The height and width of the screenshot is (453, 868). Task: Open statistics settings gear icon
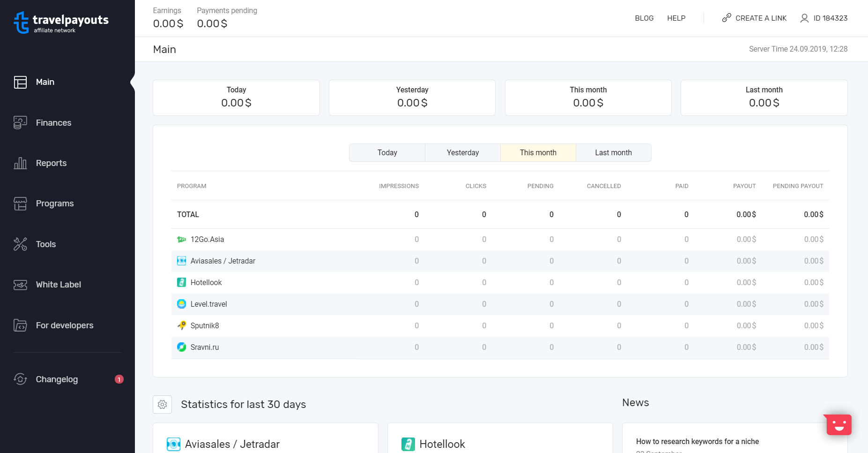tap(162, 405)
